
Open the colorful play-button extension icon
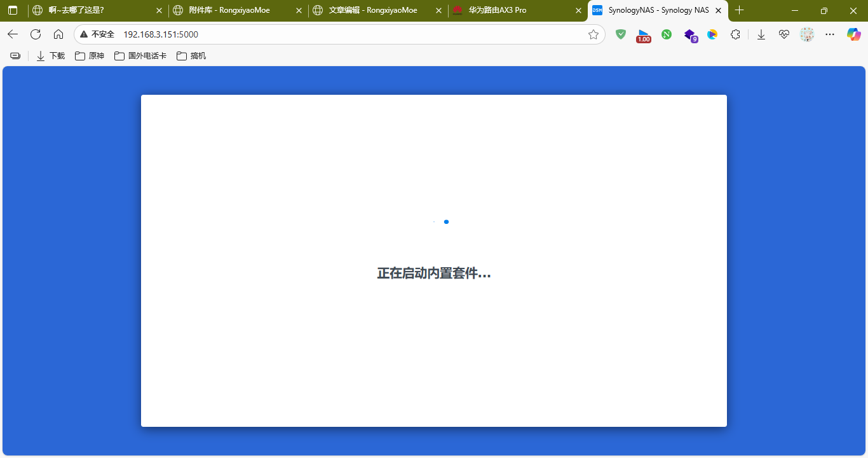712,34
